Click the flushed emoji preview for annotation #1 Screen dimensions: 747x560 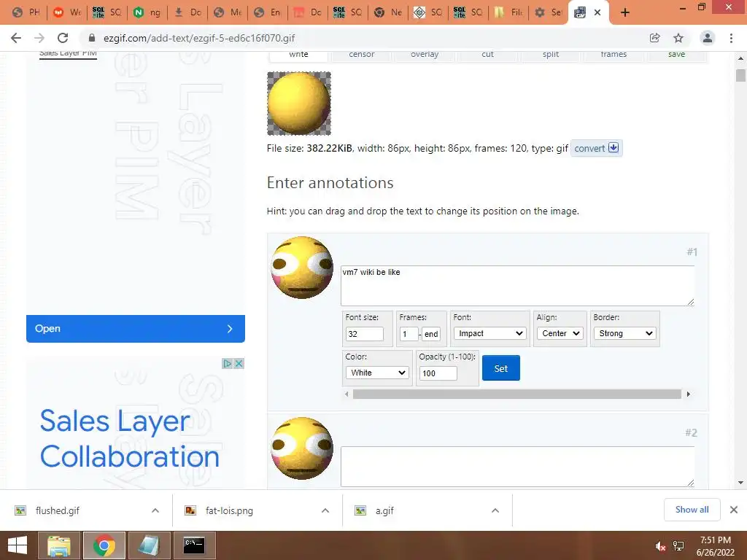point(302,268)
